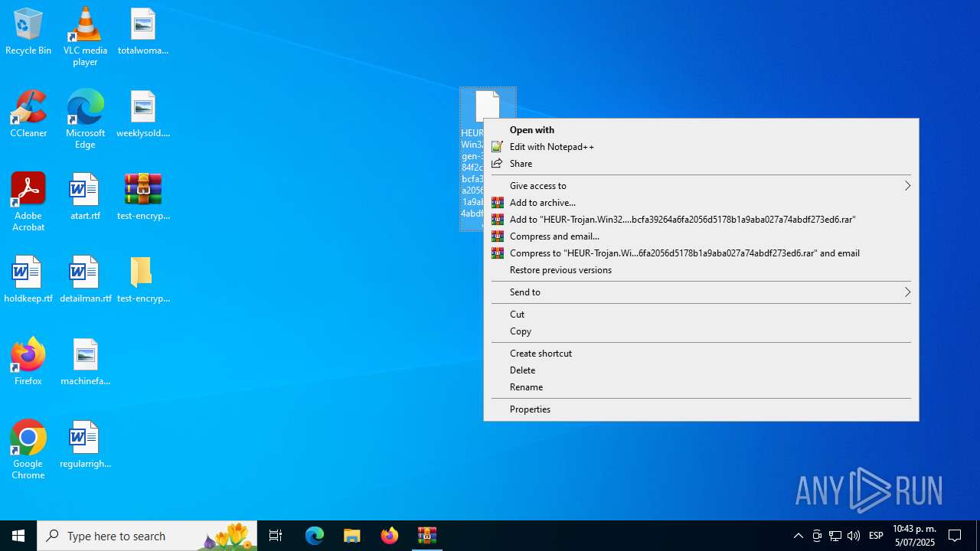Choose Add to "HEUR-Trojan.Win32....rar" entry
Screen dimensions: 980x551
point(701,220)
